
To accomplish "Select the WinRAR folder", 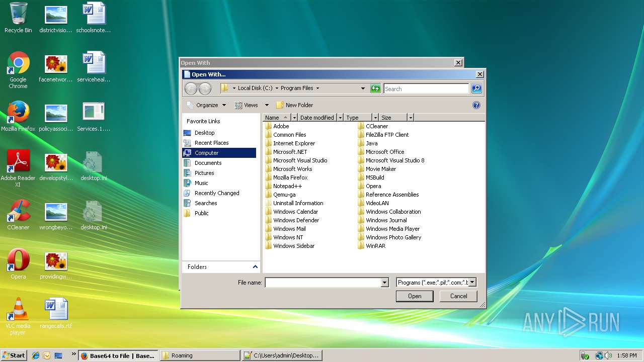I will (x=371, y=246).
